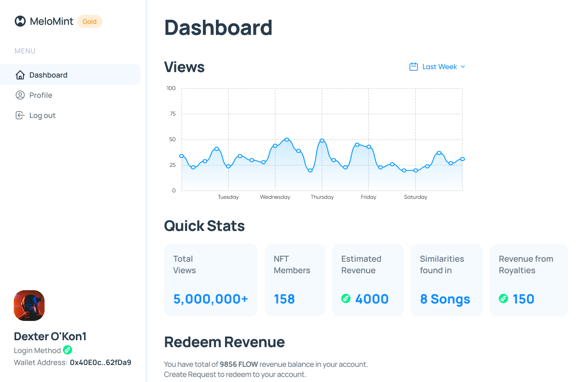The width and height of the screenshot is (588, 382).
Task: Click Dexter O'Kon1 profile avatar
Action: 29,305
